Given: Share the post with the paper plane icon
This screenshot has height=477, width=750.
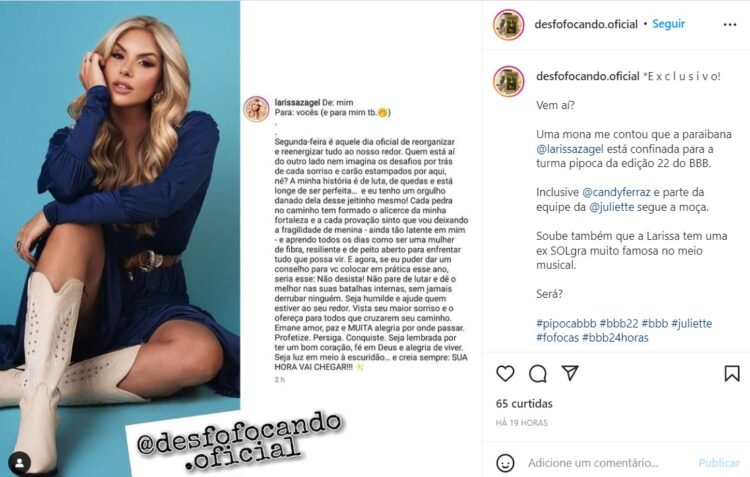Looking at the screenshot, I should click(x=570, y=373).
